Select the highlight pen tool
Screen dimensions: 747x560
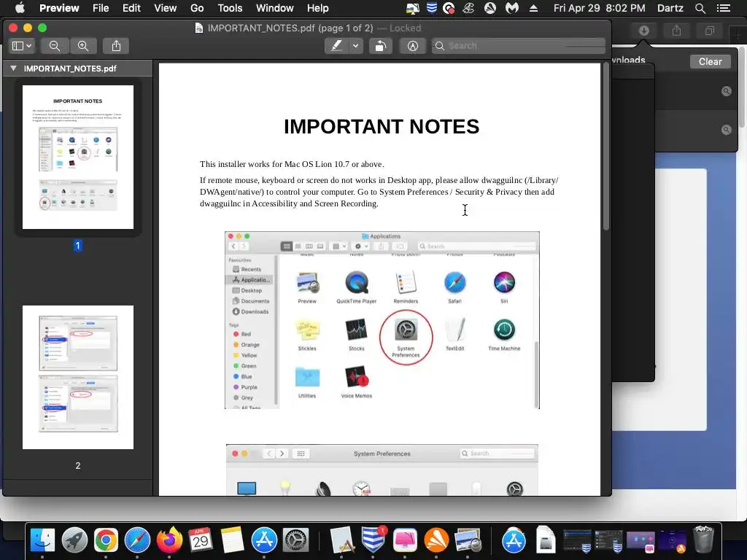click(x=336, y=46)
